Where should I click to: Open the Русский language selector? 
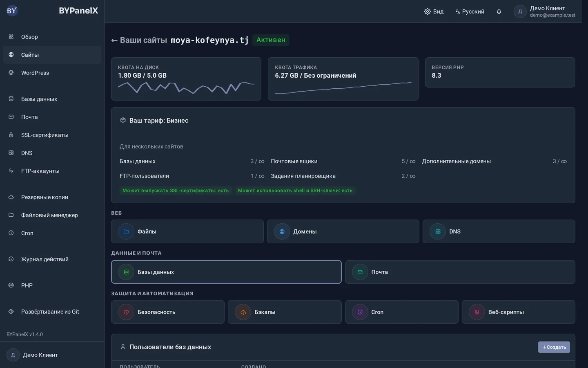click(470, 11)
